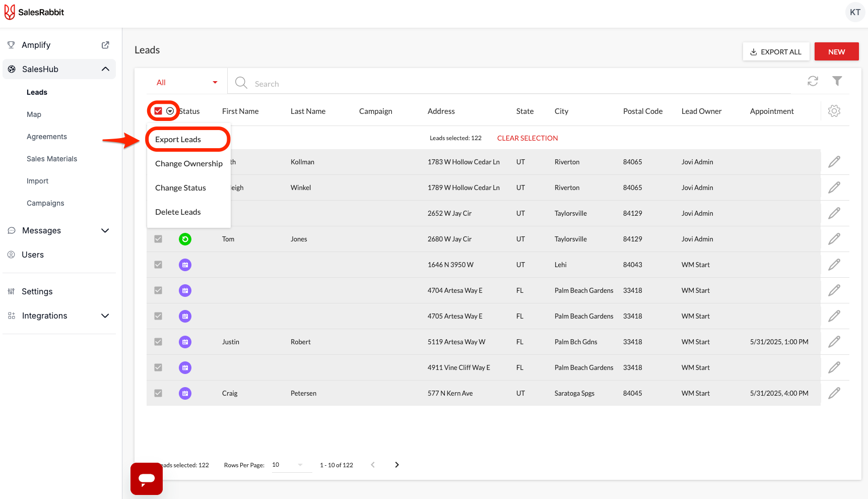Edit the Winkel lead with pencil
This screenshot has height=499, width=868.
(834, 188)
